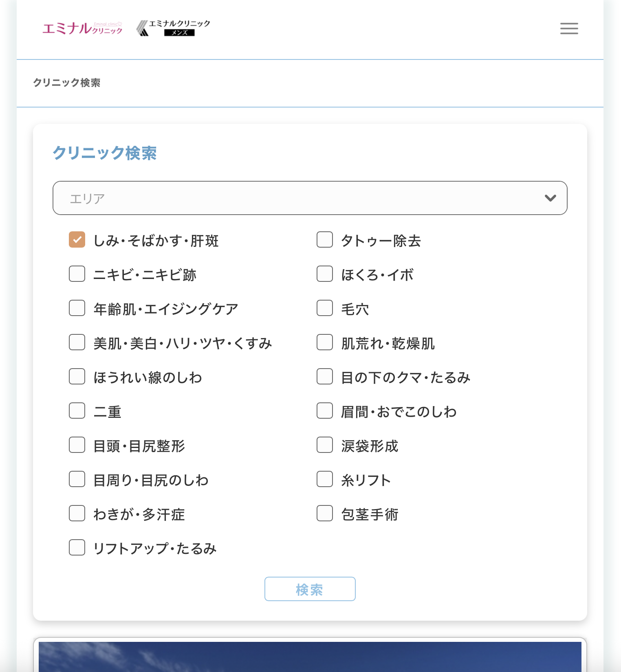Tick the 涙袋形成 checkbox
Screen dimensions: 621x672
(325, 445)
